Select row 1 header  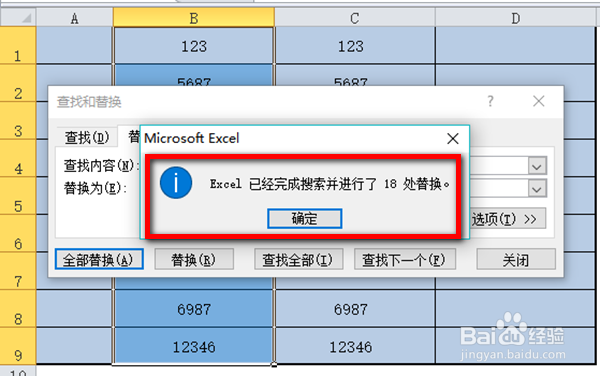point(18,46)
